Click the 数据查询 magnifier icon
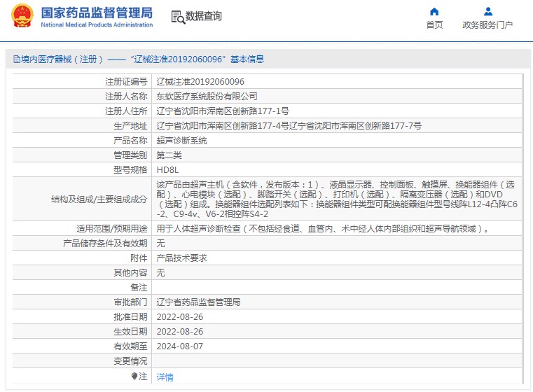The width and height of the screenshot is (533, 392). (x=177, y=17)
